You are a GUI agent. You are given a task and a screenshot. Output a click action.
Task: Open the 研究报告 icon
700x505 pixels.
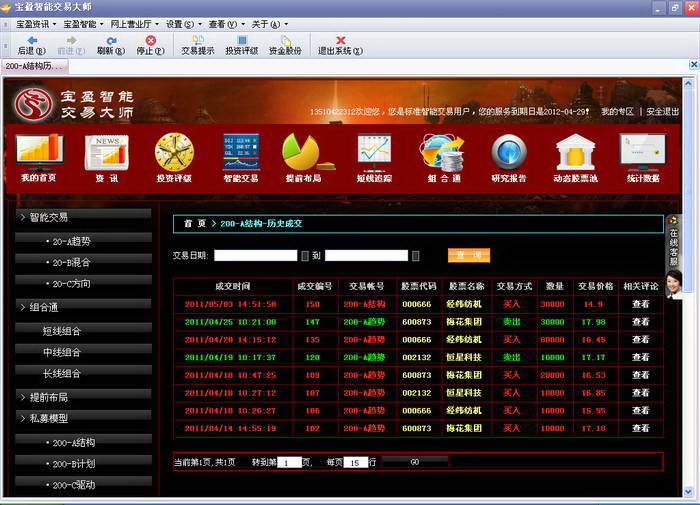pos(509,158)
